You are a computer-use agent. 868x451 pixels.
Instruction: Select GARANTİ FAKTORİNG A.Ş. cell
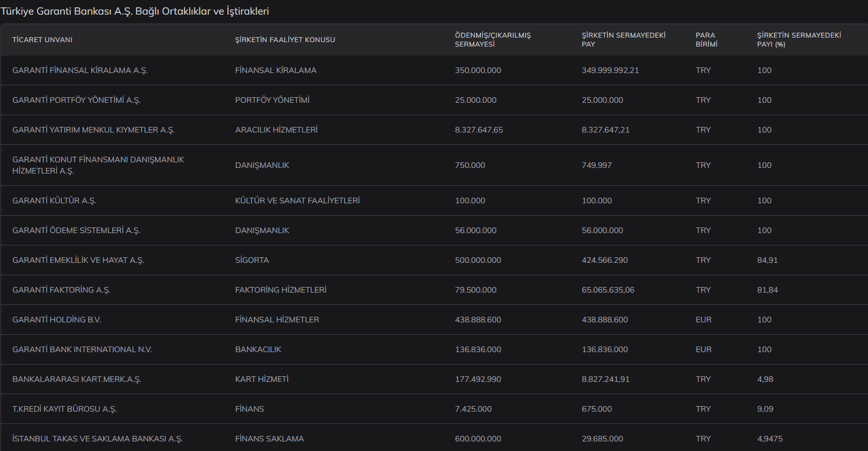point(61,290)
